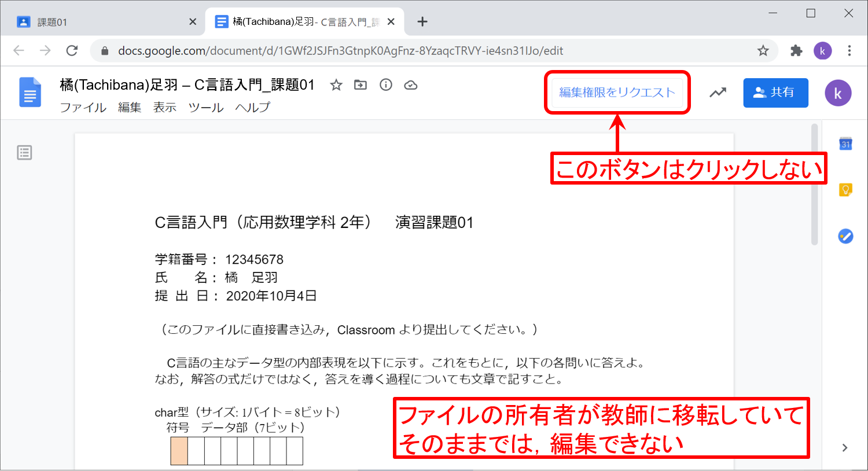Click the site lock icon in the address bar

click(105, 51)
